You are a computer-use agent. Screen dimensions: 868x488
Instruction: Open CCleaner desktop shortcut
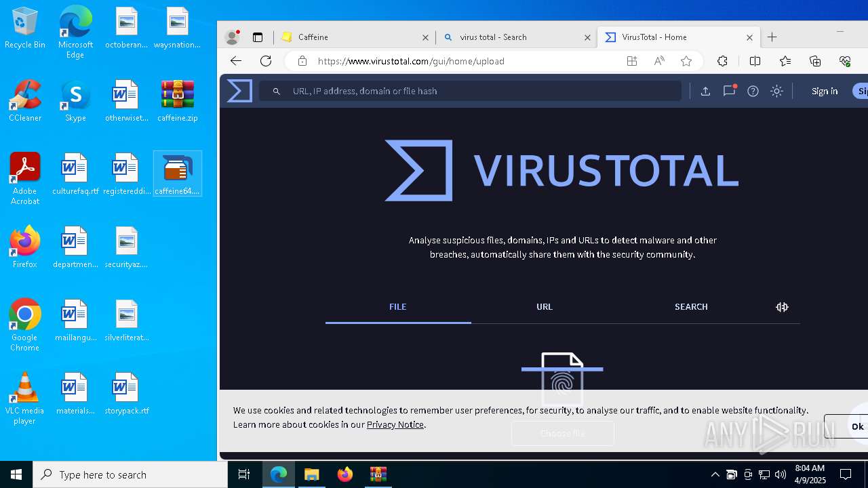coord(25,101)
